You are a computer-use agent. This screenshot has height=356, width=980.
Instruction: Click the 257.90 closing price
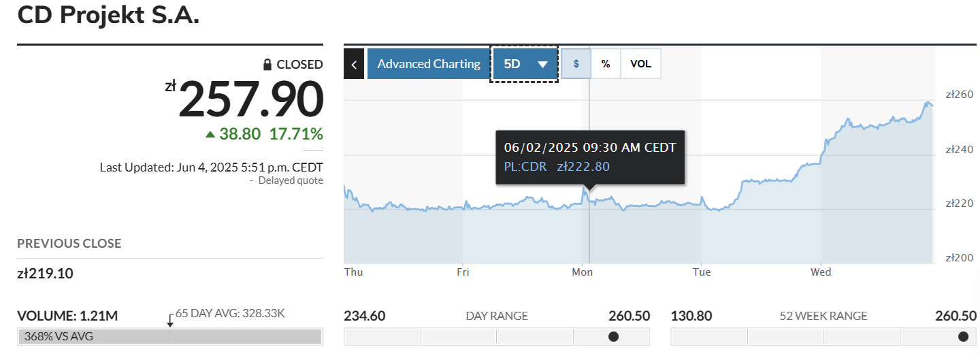click(250, 99)
